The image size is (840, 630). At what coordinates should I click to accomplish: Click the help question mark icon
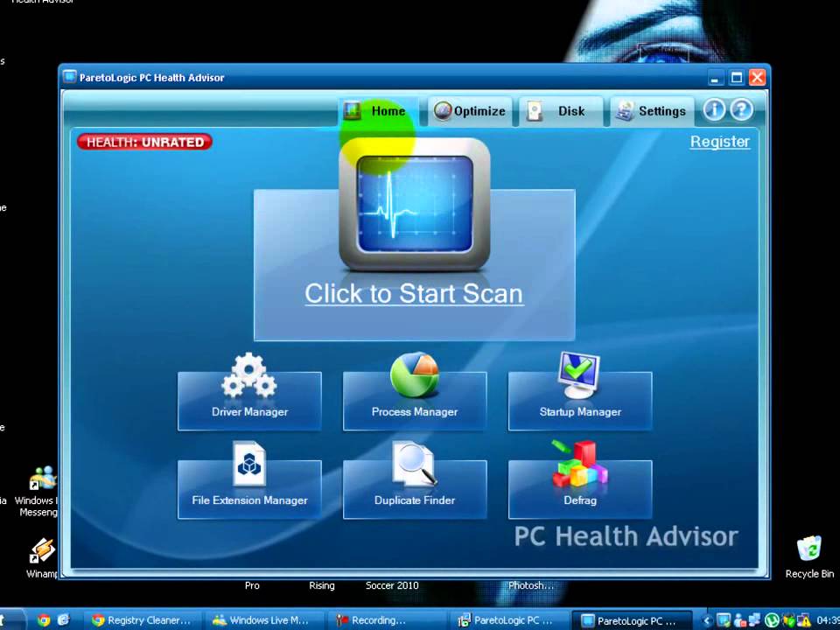[x=741, y=110]
